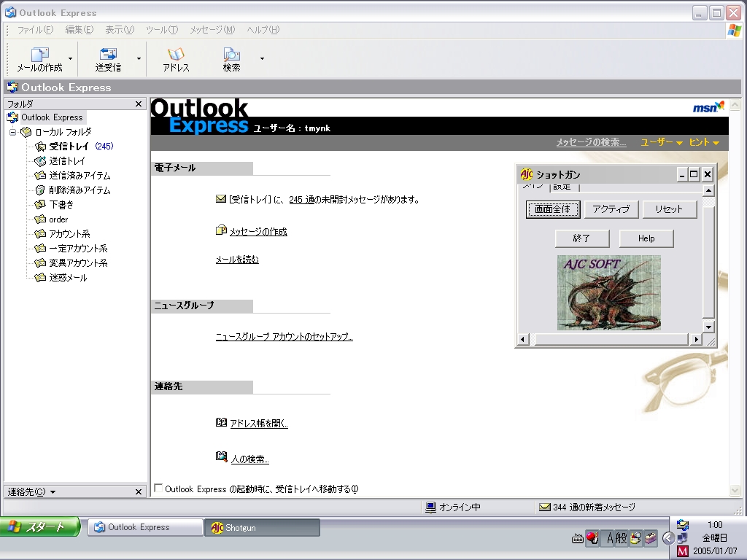Click the envelope icon in the status bar
Viewport: 747px width, 560px height.
pyautogui.click(x=544, y=507)
